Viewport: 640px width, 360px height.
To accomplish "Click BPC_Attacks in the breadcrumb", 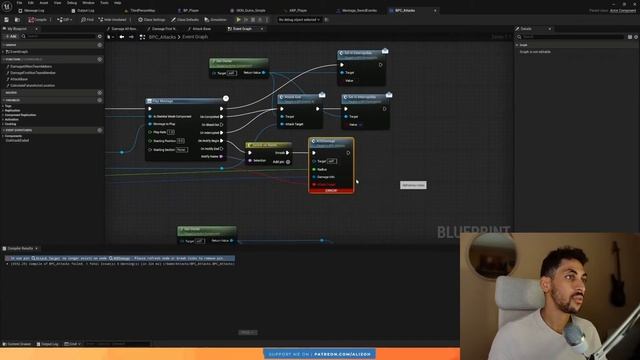I will point(162,37).
